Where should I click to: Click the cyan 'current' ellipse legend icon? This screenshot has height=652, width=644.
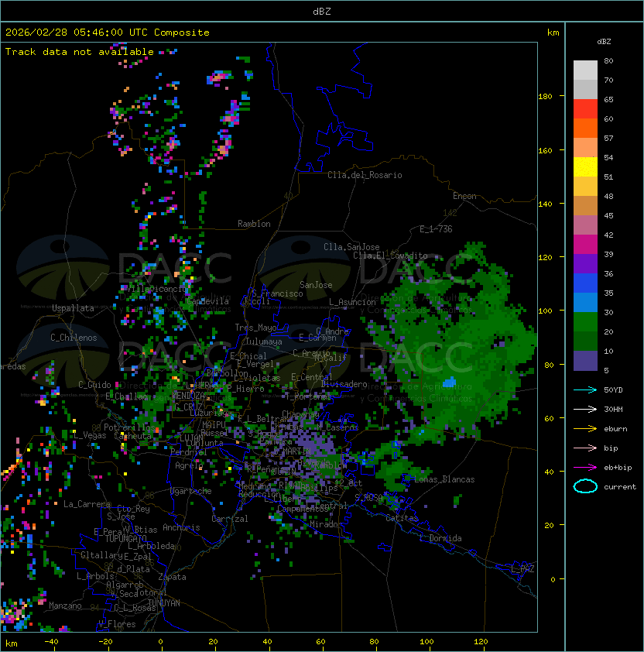(x=585, y=486)
